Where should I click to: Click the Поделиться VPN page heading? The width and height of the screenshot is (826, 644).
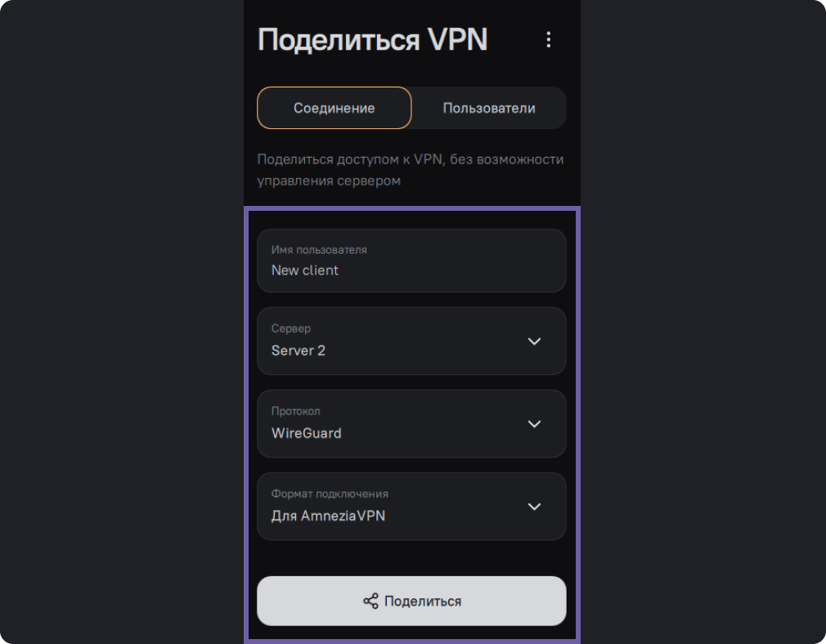coord(372,40)
